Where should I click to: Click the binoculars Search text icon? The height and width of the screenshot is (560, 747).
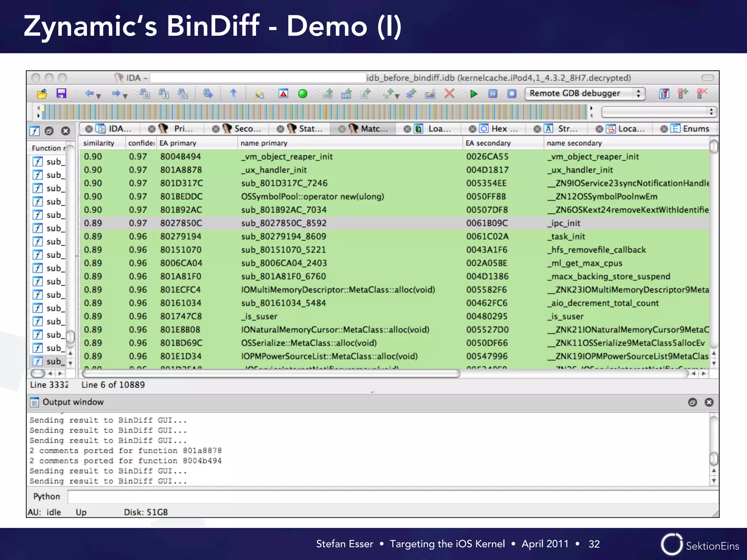click(x=164, y=94)
